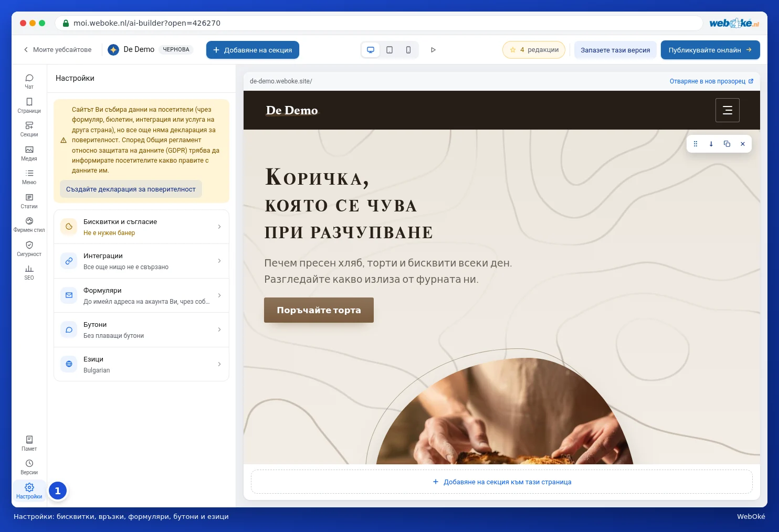The image size is (779, 532).
Task: Open the Секции sidebar item
Action: pos(29,129)
